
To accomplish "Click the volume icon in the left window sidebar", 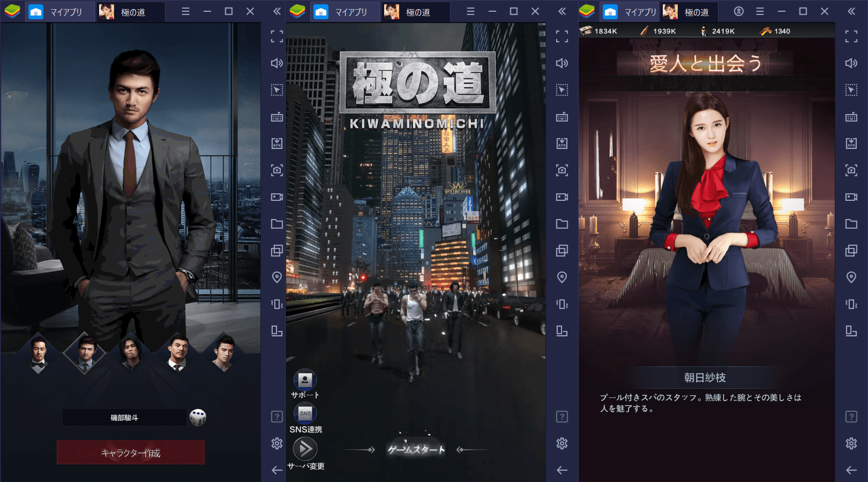I will [277, 63].
